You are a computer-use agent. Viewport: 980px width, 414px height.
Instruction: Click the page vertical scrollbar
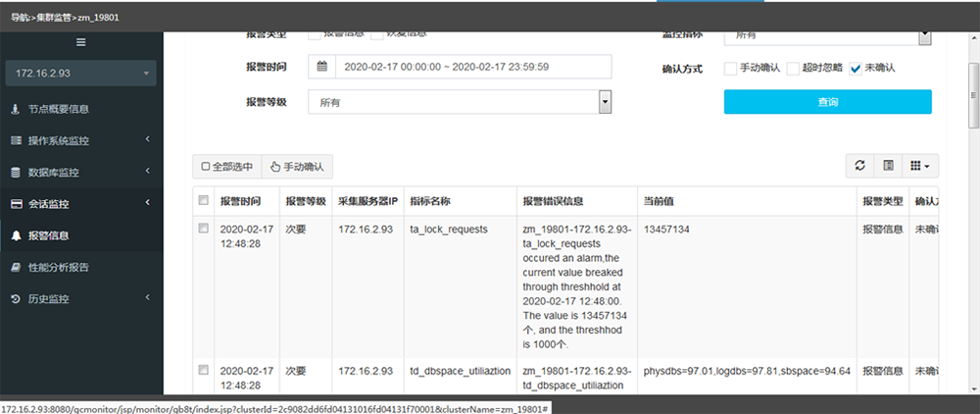tap(973, 95)
